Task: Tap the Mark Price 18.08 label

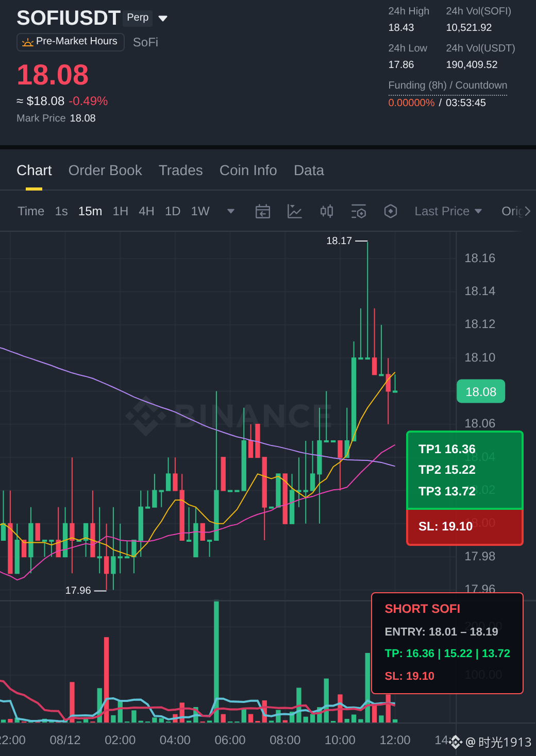Action: [x=56, y=118]
